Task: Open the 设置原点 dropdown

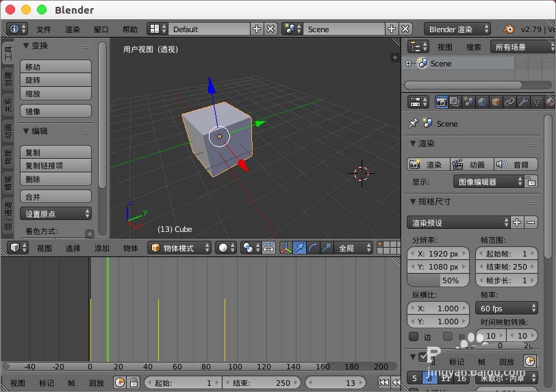Action: pos(55,213)
